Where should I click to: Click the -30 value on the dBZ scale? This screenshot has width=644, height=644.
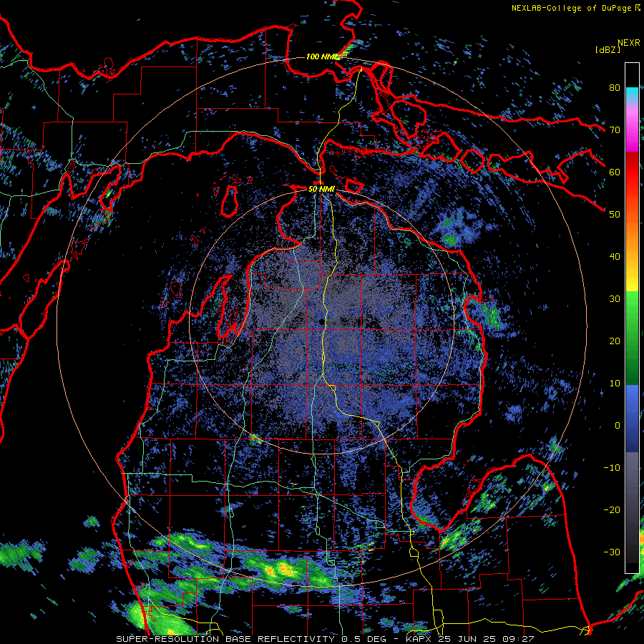coord(612,552)
